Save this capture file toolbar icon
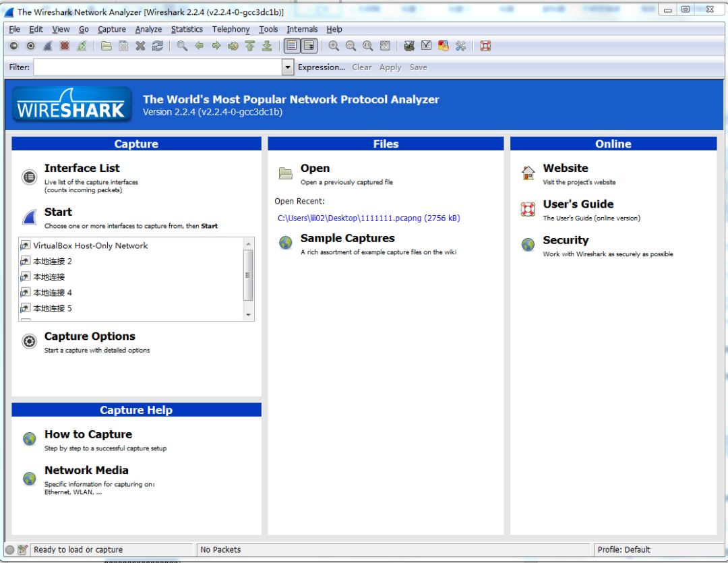 point(123,46)
